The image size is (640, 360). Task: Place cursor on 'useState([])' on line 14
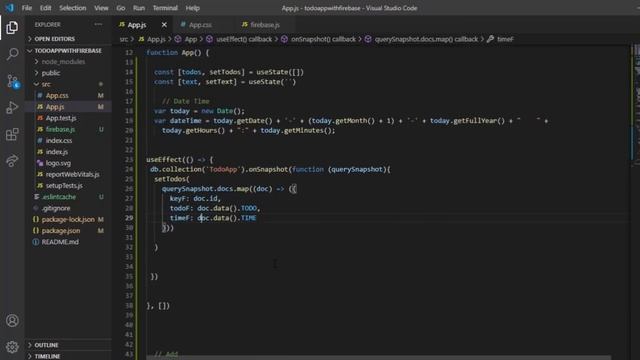280,72
